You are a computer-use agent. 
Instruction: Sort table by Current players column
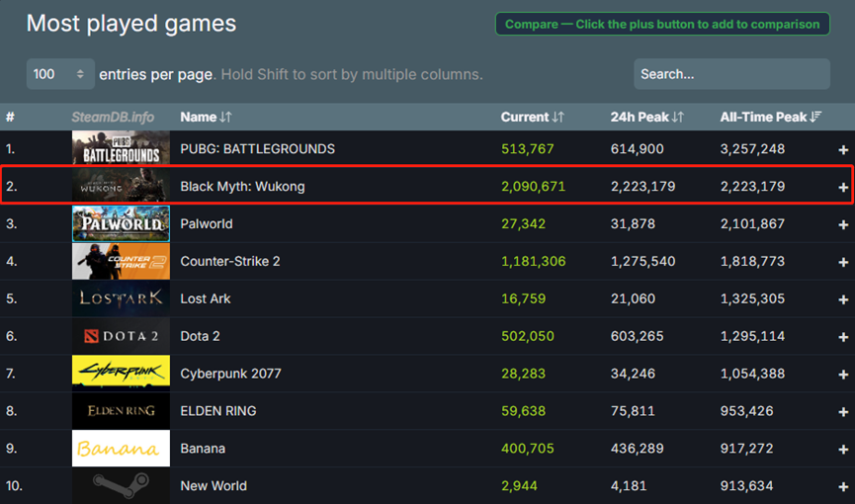pos(532,117)
